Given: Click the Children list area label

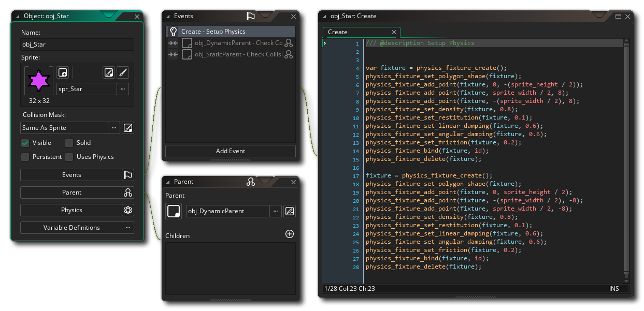Looking at the screenshot, I should click(x=177, y=236).
